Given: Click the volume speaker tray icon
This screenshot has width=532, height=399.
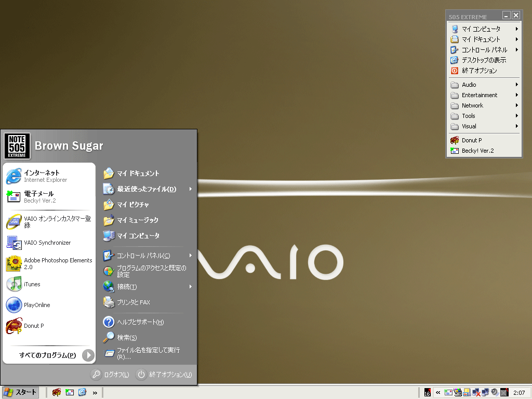Looking at the screenshot, I should [495, 393].
